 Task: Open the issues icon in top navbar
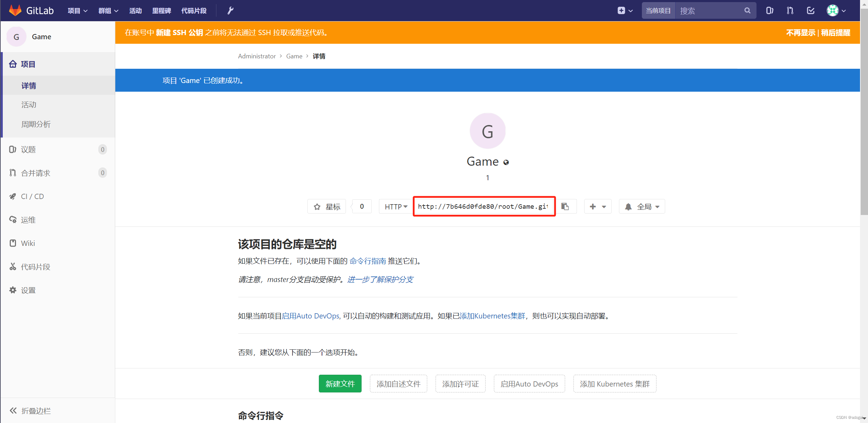(x=769, y=11)
